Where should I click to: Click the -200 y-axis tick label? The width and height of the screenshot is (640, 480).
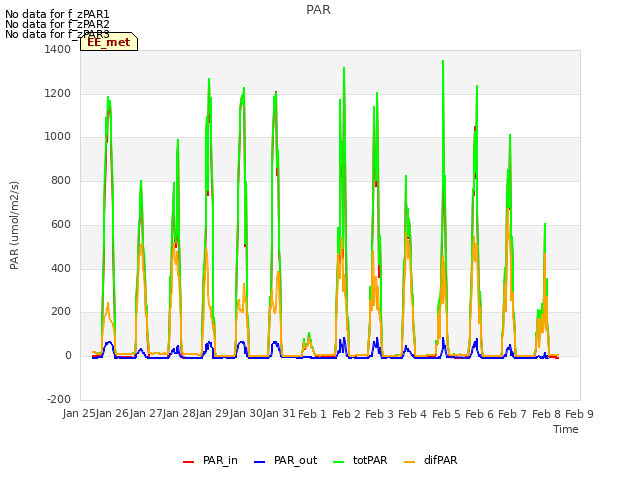coord(59,399)
